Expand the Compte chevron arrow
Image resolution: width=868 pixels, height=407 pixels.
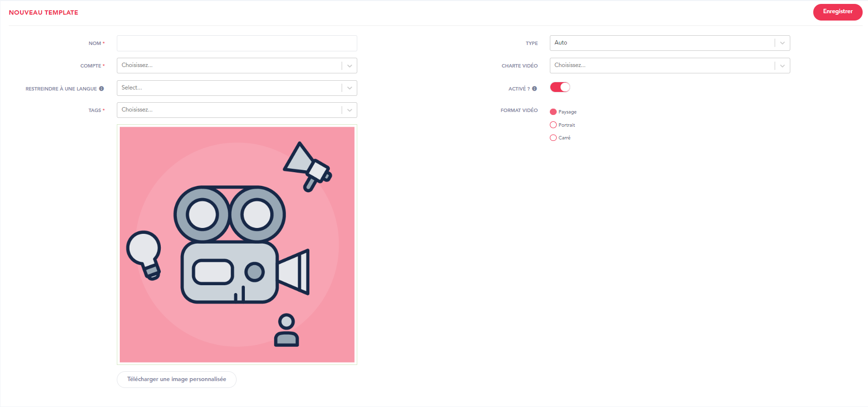tap(349, 66)
